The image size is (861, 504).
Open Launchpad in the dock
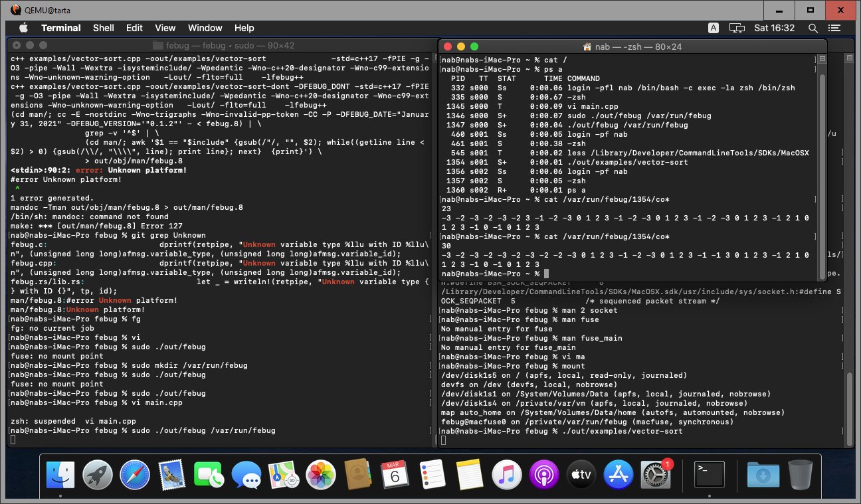(x=98, y=475)
